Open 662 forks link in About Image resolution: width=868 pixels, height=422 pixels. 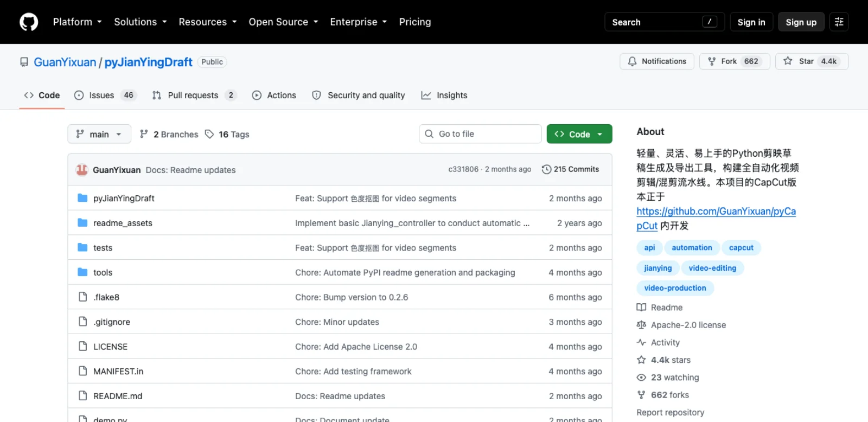[x=663, y=395]
